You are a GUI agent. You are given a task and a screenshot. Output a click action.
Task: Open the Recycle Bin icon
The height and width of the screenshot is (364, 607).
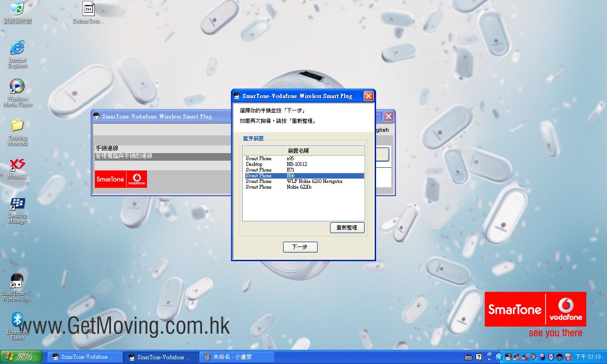(18, 9)
